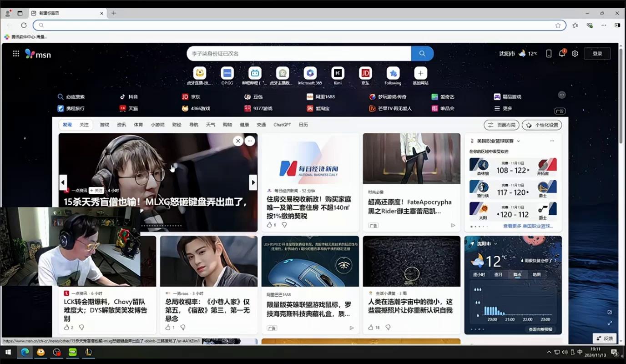The width and height of the screenshot is (626, 364).
Task: Click the MSN web search box
Action: click(x=299, y=54)
